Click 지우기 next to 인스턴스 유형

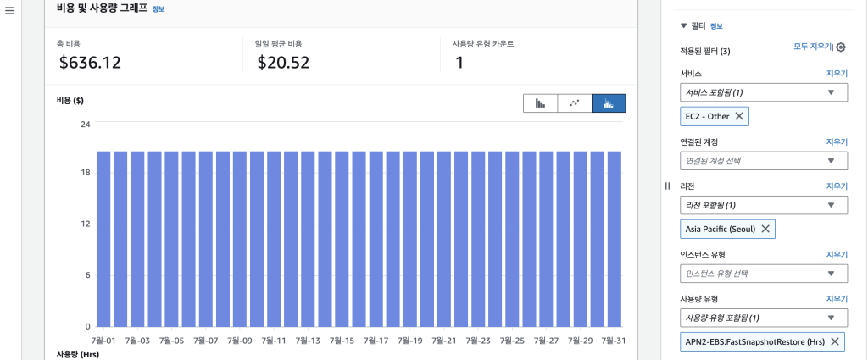coord(837,255)
